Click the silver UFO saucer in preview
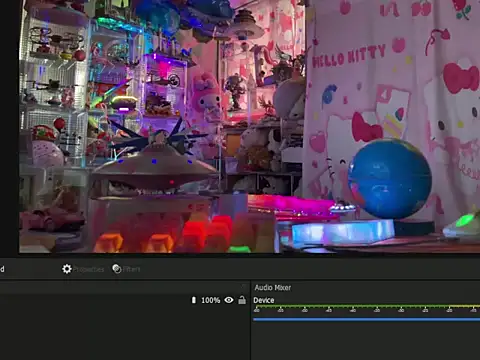 (154, 168)
